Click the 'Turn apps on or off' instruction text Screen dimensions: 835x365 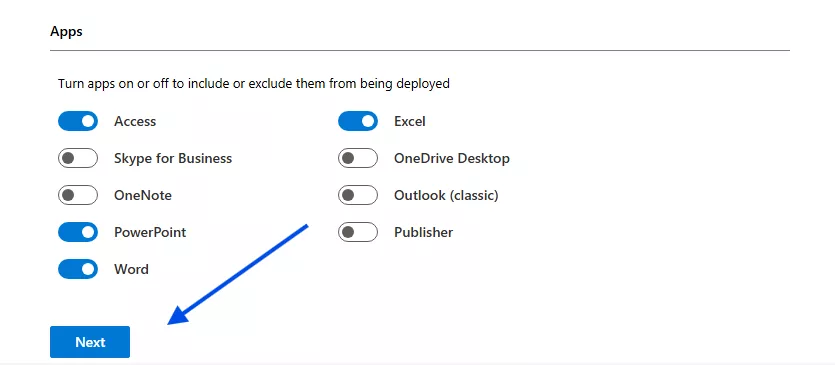pos(254,84)
